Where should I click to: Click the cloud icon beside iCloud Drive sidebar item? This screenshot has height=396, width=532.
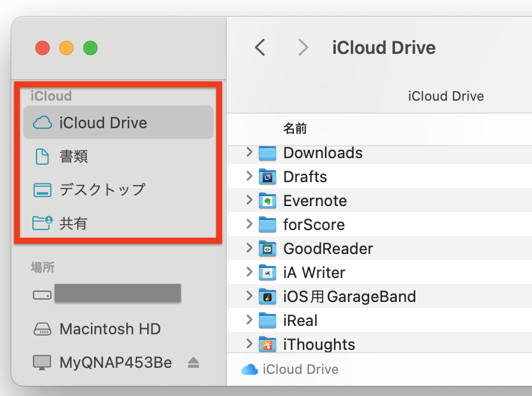click(x=42, y=123)
